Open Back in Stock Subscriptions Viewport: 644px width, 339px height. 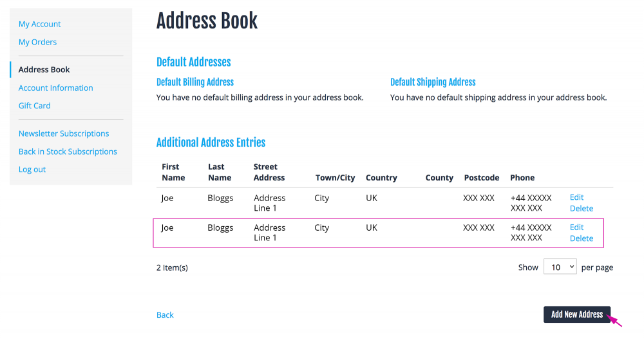tap(68, 151)
